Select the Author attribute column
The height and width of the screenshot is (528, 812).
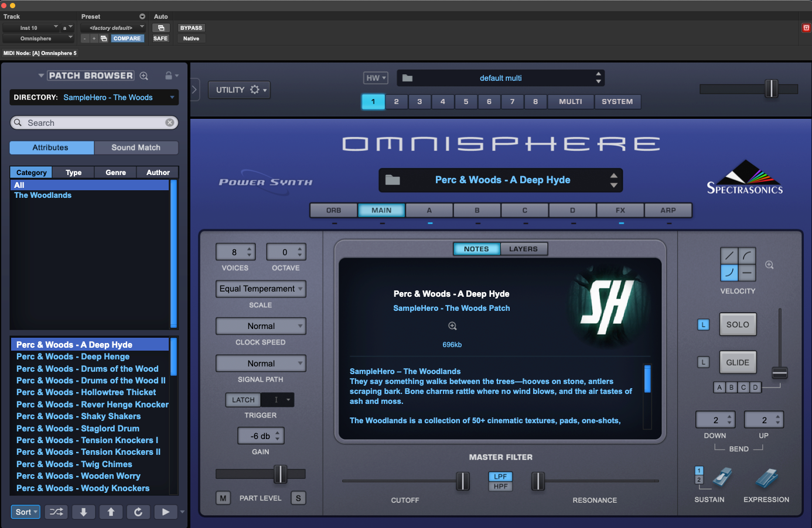click(x=158, y=172)
